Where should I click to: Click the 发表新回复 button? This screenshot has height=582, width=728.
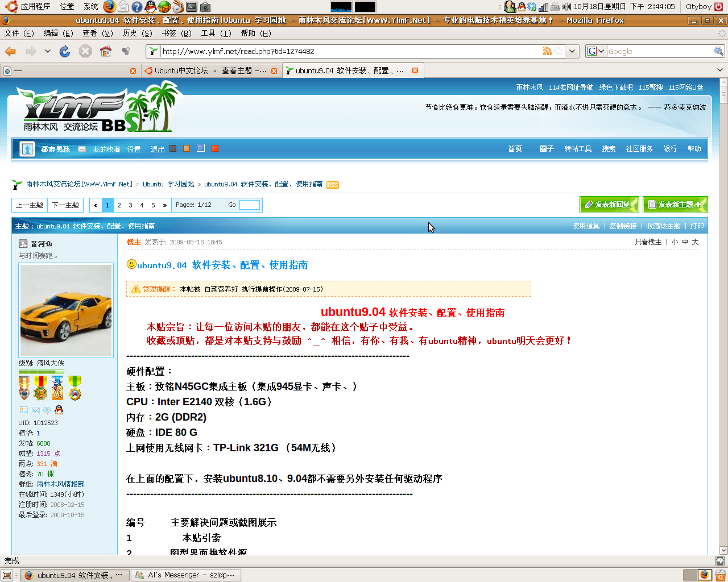tap(609, 205)
